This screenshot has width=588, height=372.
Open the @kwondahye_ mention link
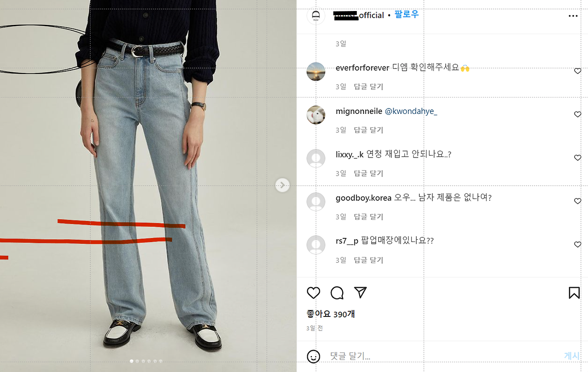(411, 111)
